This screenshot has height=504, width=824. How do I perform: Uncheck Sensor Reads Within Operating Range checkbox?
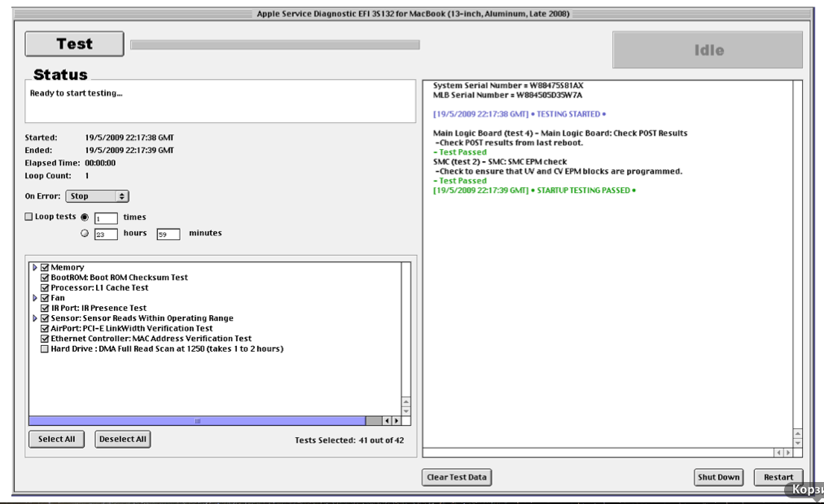(x=45, y=318)
